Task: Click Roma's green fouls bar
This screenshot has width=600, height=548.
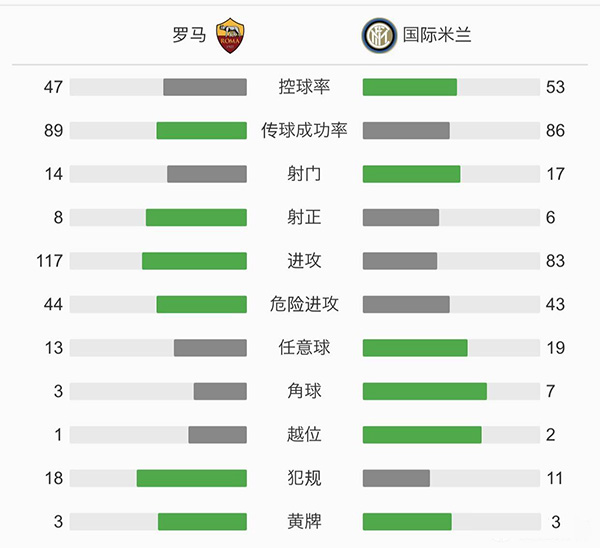Action: [x=192, y=478]
